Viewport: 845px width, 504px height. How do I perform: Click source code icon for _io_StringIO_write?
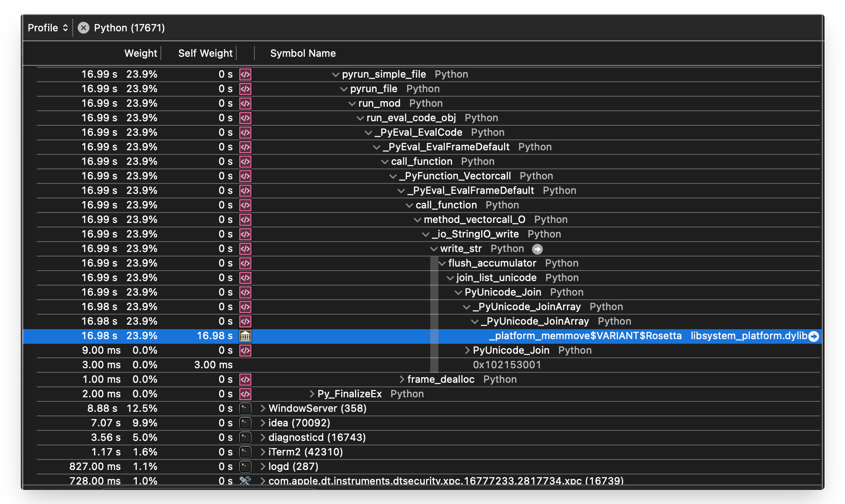tap(245, 234)
